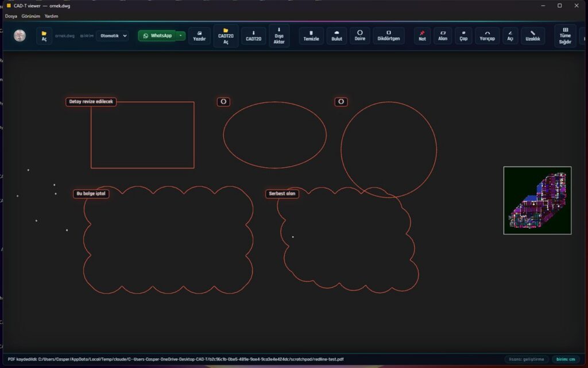Open a file with the Aç button
Screen dimensions: 588x368
[44, 36]
